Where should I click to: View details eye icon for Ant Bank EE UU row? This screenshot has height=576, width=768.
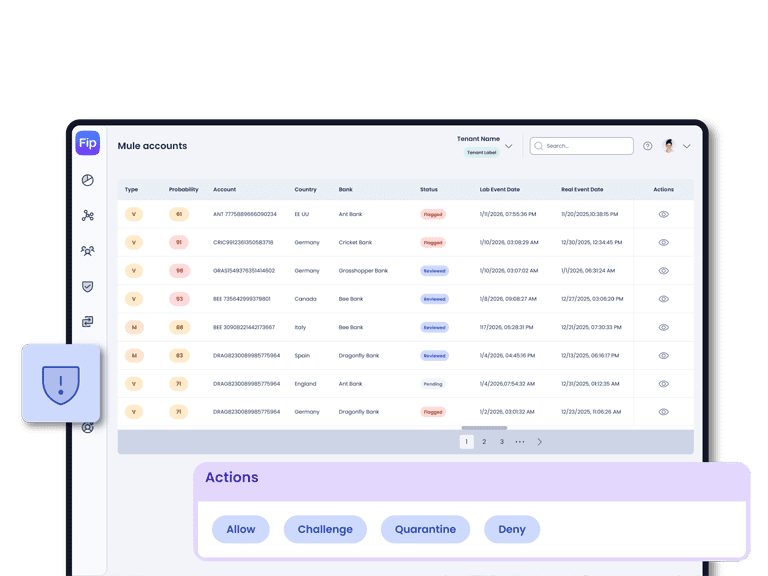[x=664, y=214]
